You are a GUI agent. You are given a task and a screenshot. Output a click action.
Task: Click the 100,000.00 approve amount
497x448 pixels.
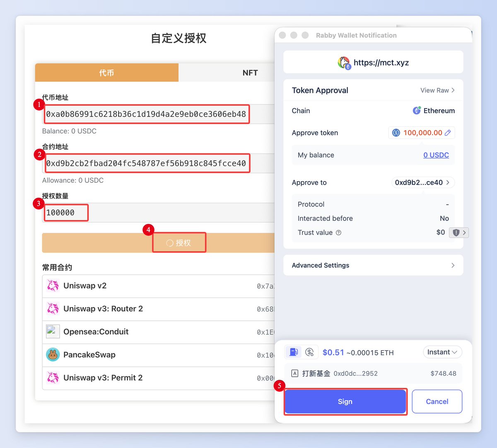(423, 133)
